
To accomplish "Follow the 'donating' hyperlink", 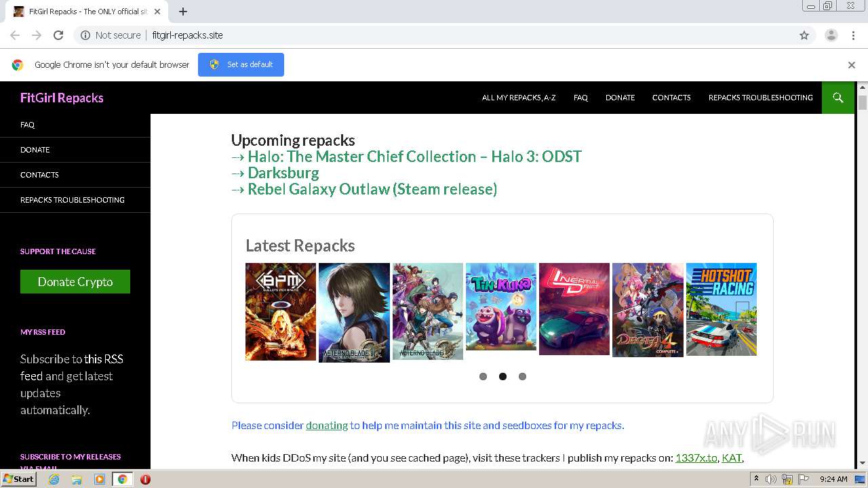I will [x=327, y=426].
